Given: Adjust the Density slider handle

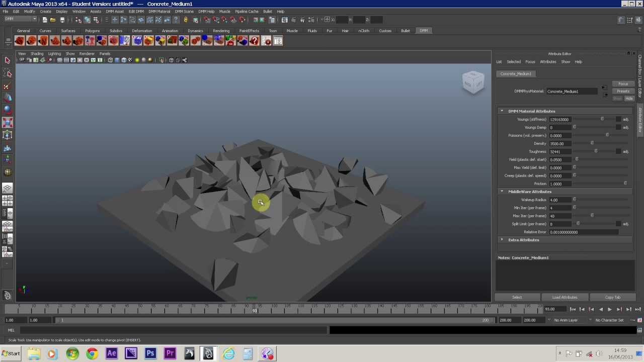Looking at the screenshot, I should (x=592, y=144).
